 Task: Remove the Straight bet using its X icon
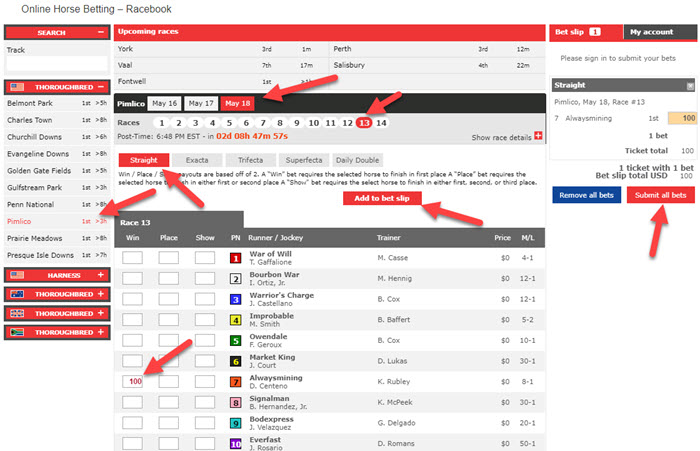690,86
